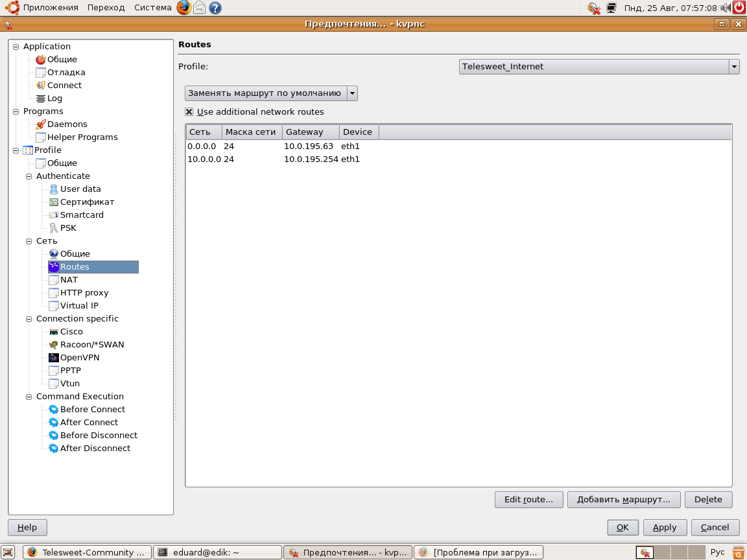
Task: Click the Firefox launcher icon in top panel
Action: (184, 8)
